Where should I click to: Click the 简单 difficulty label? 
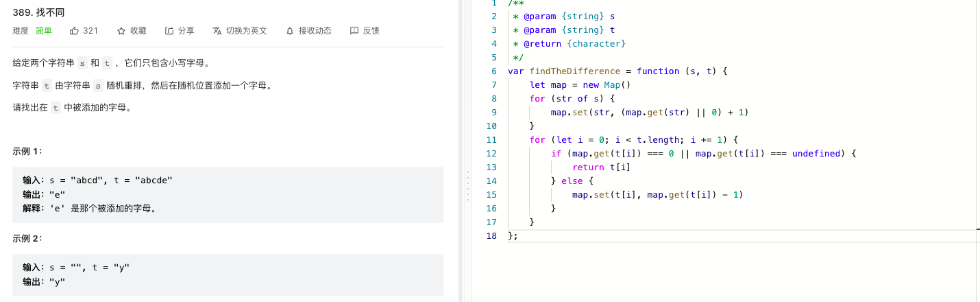tap(44, 31)
